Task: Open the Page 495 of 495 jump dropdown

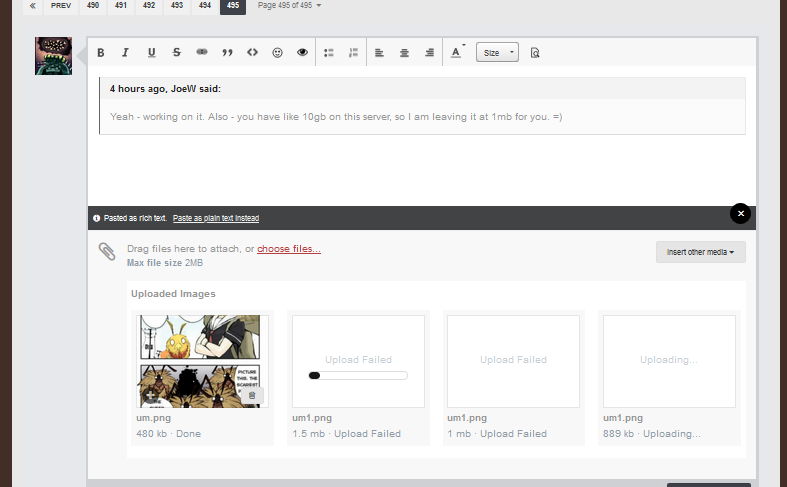Action: 289,5
